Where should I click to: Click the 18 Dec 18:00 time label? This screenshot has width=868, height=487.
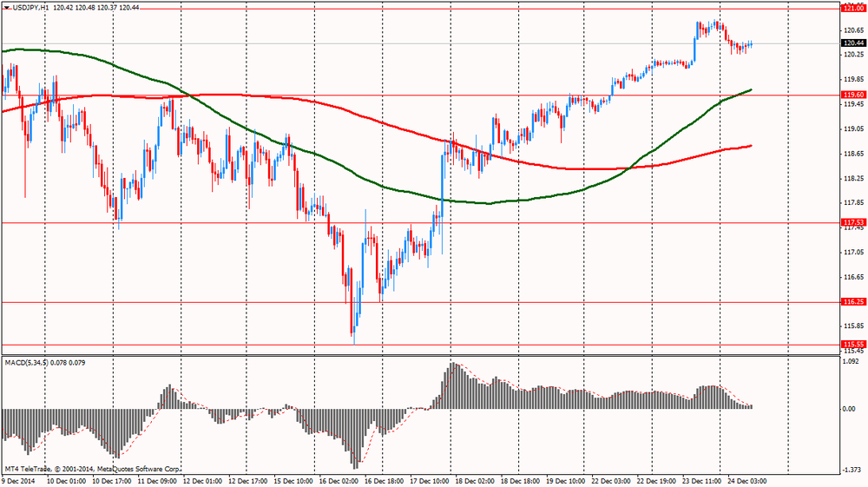point(520,482)
